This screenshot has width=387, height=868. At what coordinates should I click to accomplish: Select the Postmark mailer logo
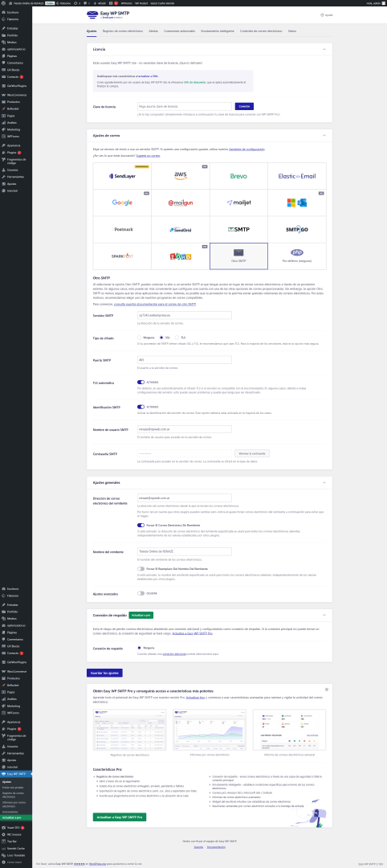pos(122,229)
